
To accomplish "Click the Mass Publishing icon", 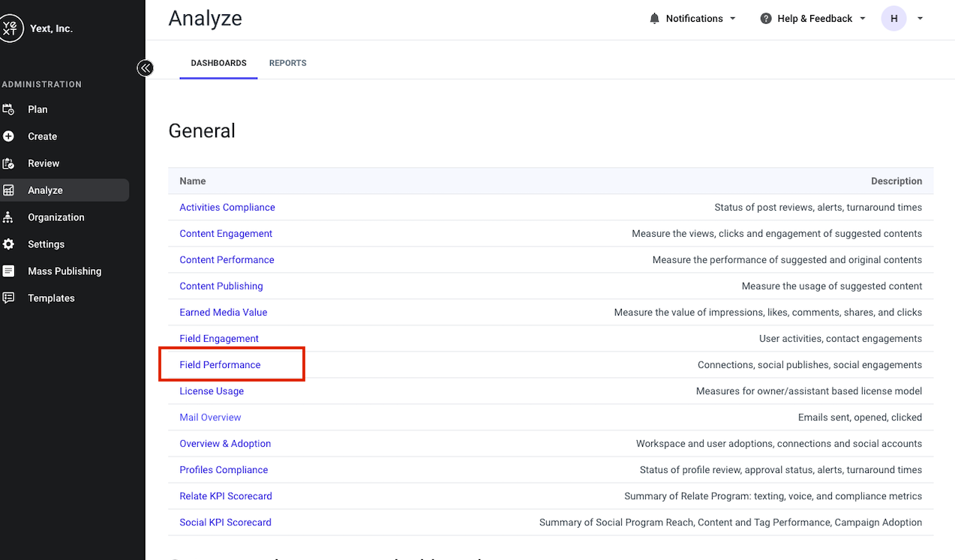I will pyautogui.click(x=8, y=271).
